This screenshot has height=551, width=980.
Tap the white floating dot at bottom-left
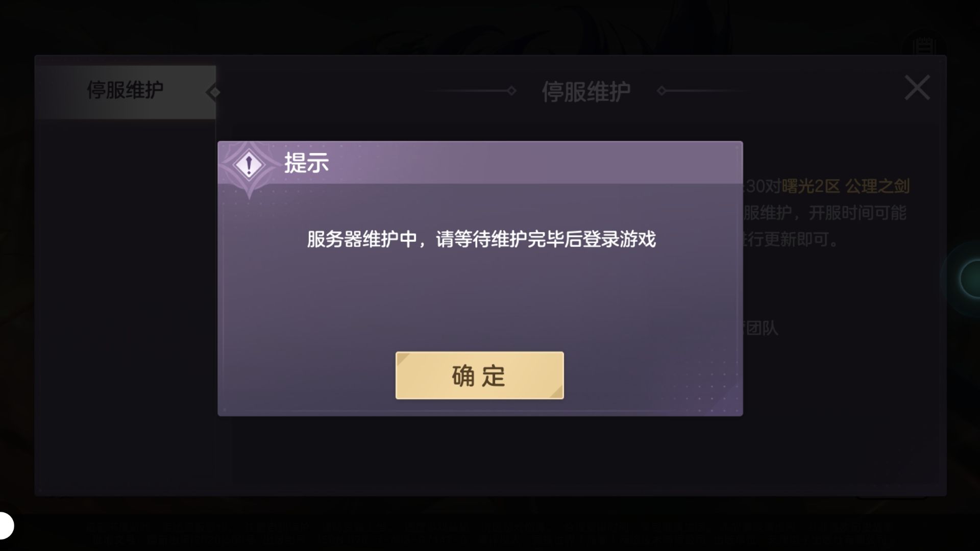(x=5, y=525)
